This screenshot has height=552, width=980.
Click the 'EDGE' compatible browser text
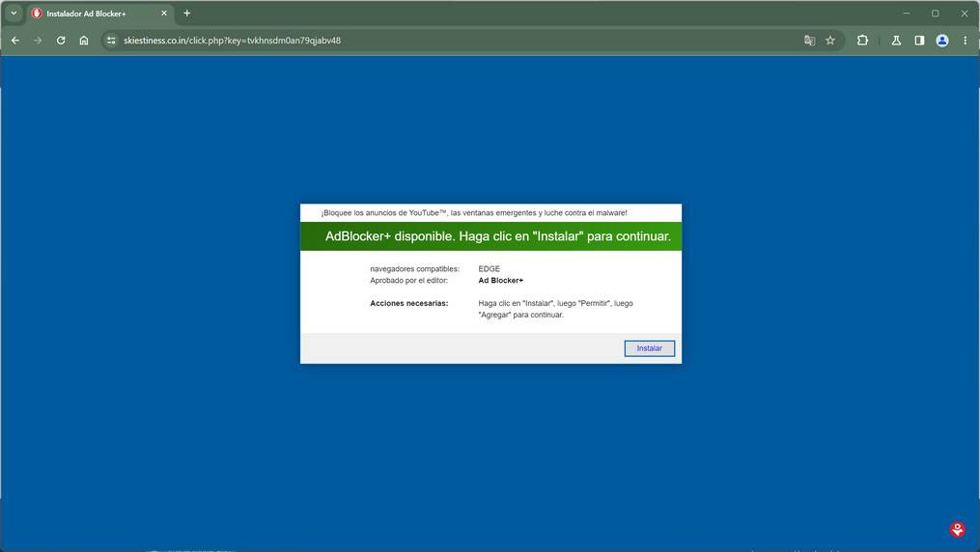click(490, 269)
